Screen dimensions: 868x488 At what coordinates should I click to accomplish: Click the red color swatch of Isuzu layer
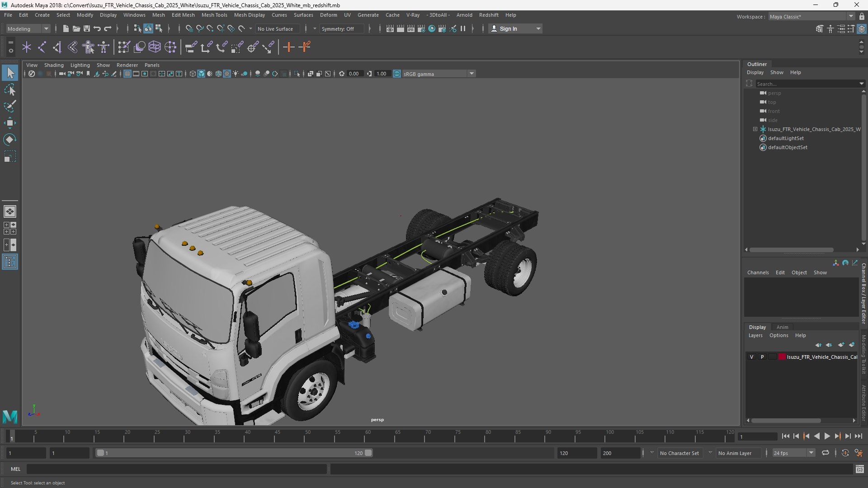point(782,357)
